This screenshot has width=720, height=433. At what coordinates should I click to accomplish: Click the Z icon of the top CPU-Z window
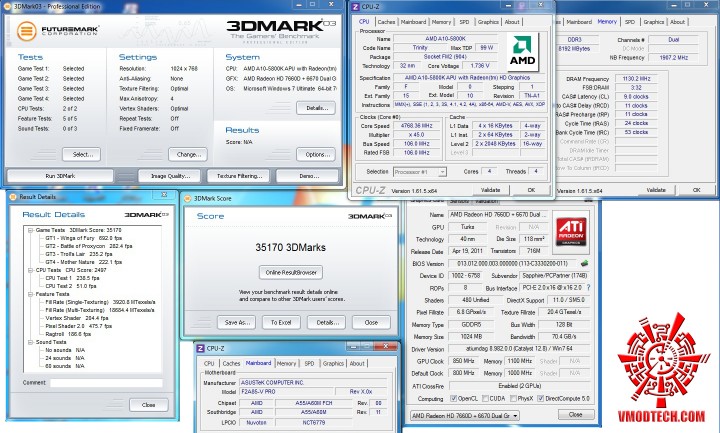click(355, 6)
